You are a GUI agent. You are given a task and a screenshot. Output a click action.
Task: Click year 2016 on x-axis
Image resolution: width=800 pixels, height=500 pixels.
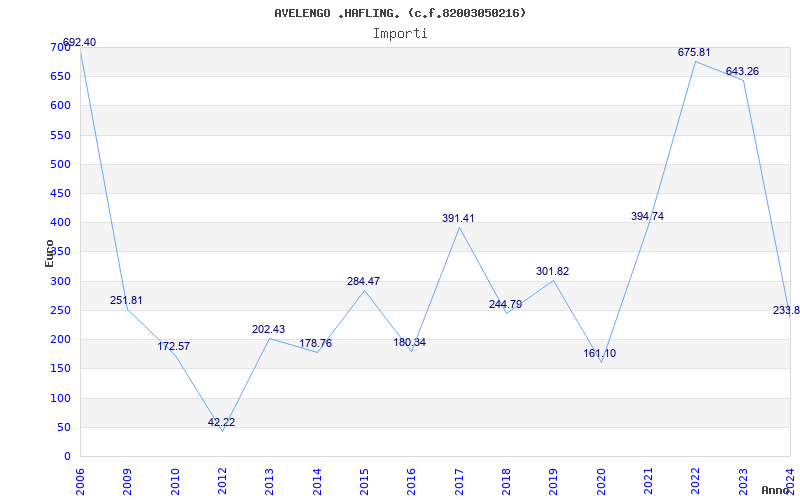pos(411,481)
